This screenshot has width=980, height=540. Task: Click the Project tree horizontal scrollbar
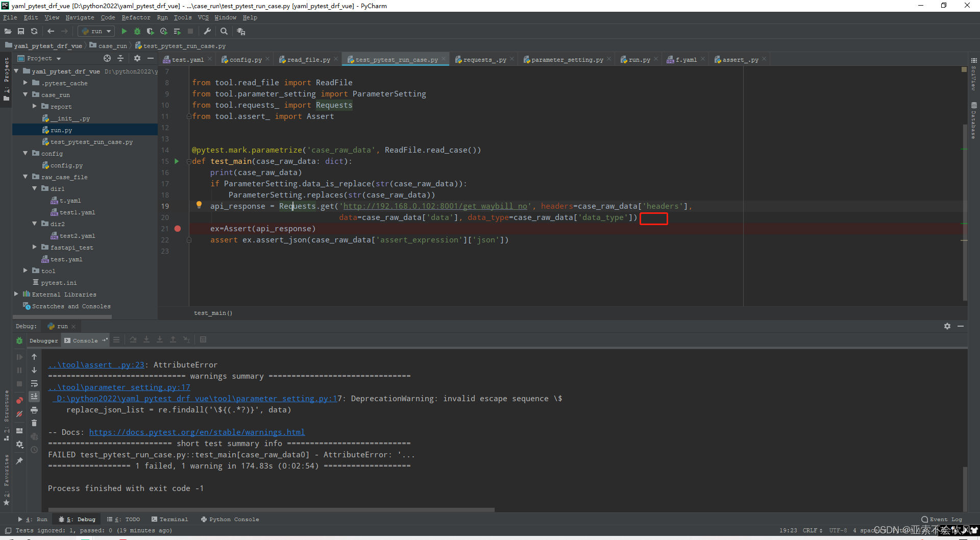62,316
